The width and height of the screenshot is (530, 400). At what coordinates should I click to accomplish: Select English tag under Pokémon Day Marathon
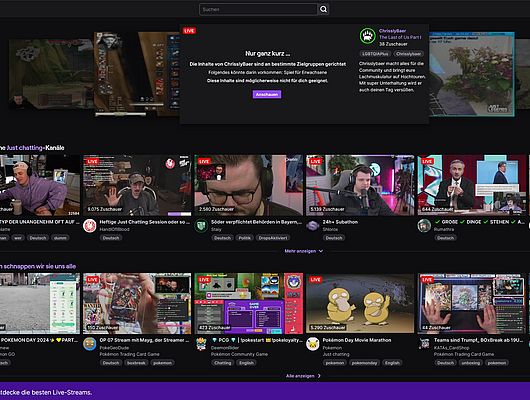392,363
